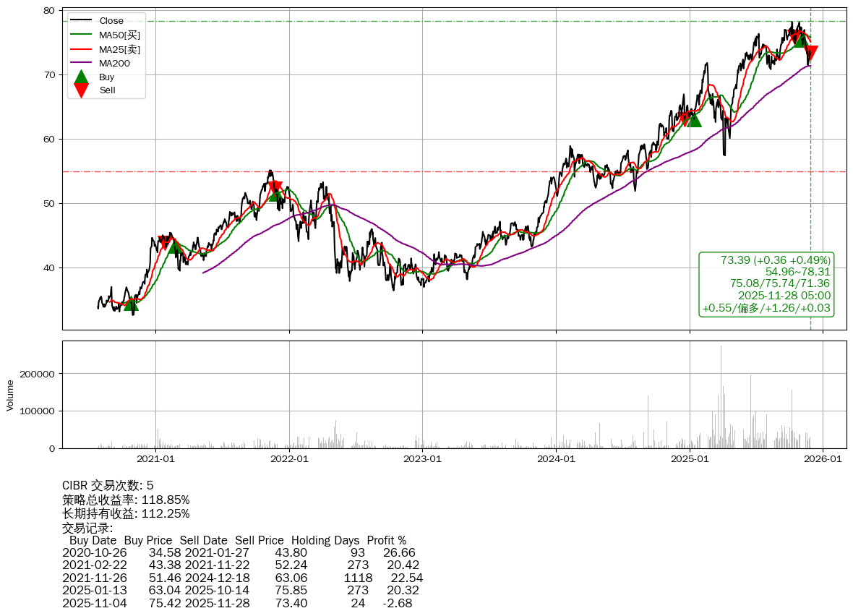Select the MA25[卖] legend entry
This screenshot has height=616, width=853.
pos(119,49)
